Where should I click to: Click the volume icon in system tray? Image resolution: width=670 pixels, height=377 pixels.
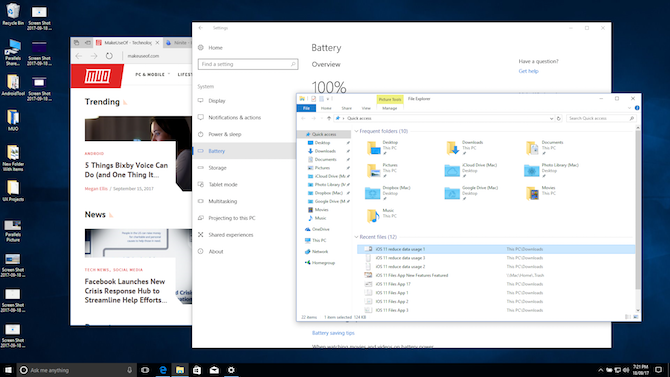pyautogui.click(x=626, y=370)
